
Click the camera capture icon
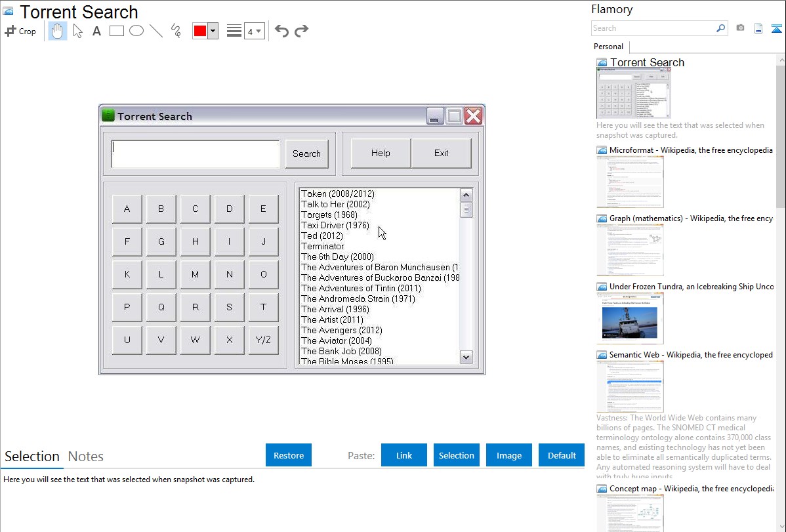[740, 28]
